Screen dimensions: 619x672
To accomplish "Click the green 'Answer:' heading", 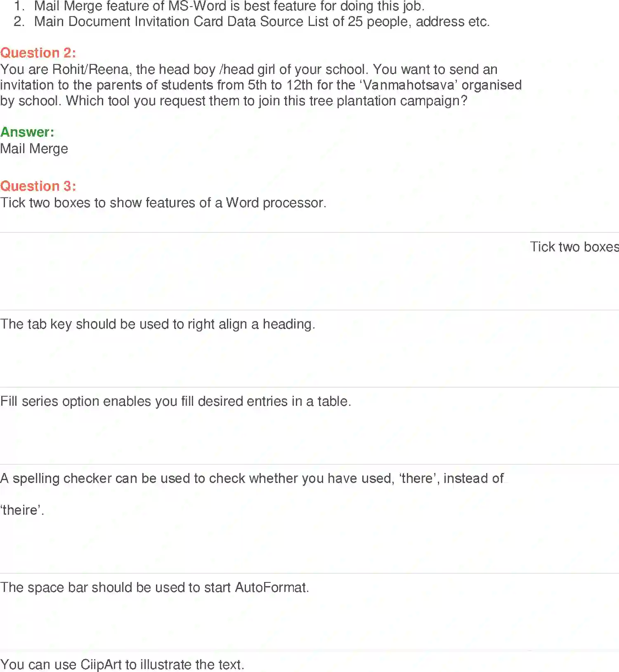I will coord(27,132).
